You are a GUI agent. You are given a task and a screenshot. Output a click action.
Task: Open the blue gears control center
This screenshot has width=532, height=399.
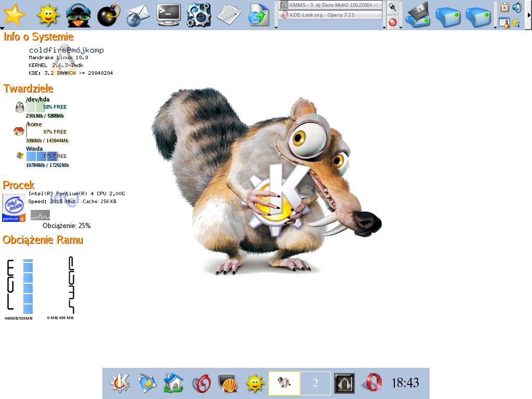199,16
